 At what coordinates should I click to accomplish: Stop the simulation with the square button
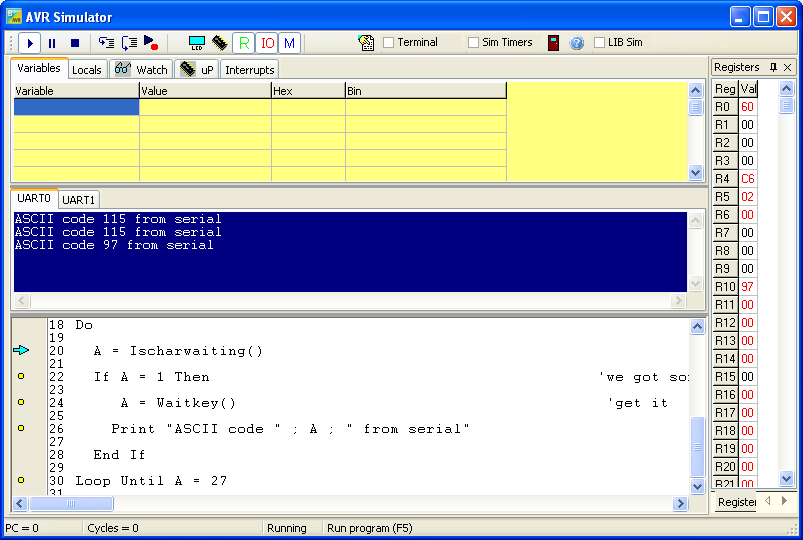click(x=75, y=44)
